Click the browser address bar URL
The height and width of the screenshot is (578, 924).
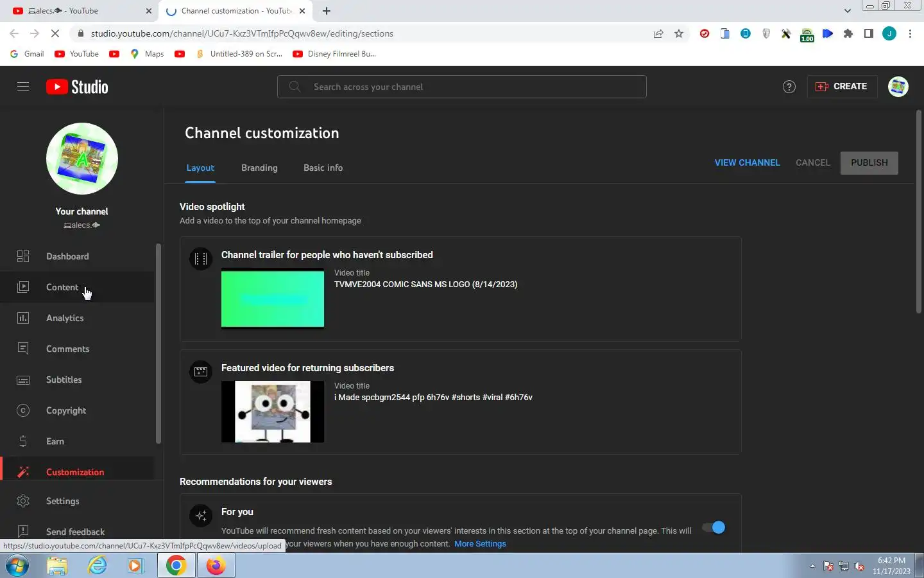242,33
